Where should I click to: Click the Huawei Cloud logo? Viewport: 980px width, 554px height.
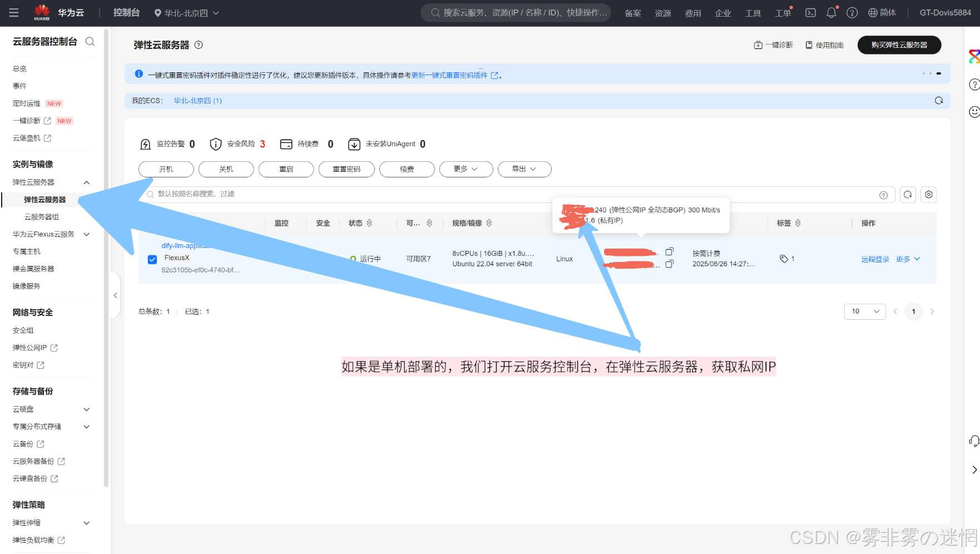coord(59,12)
